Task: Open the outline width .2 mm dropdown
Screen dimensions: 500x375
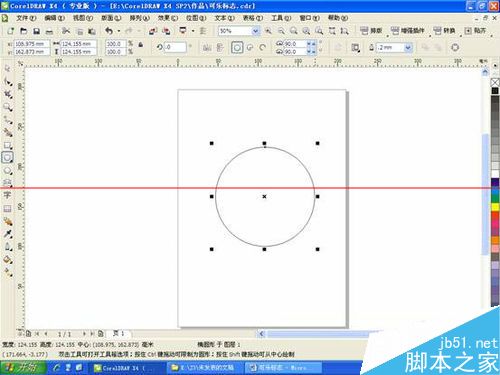Action: click(408, 48)
